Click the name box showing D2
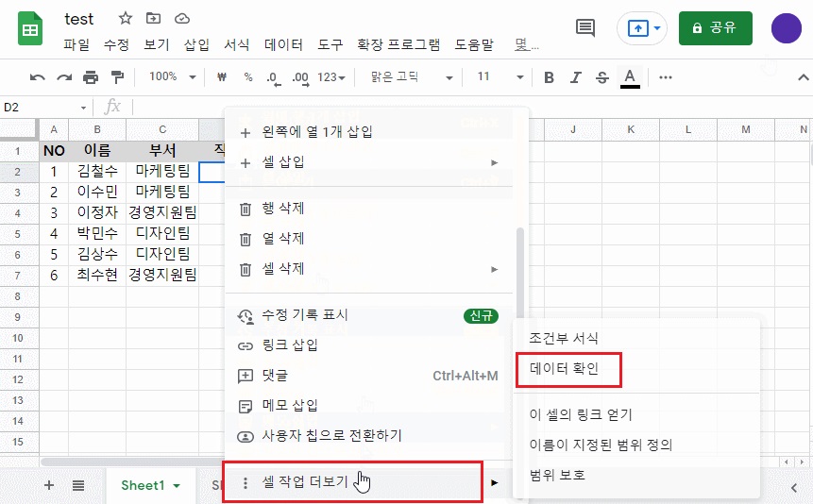The width and height of the screenshot is (813, 504). tap(45, 108)
